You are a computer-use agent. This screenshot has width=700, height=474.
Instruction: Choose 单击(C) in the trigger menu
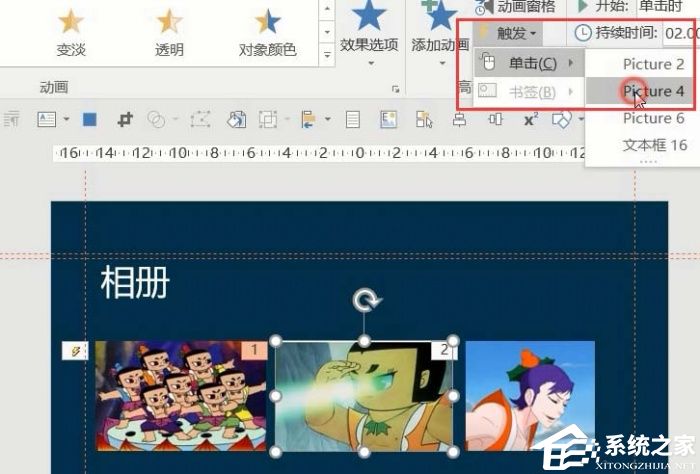tap(529, 63)
